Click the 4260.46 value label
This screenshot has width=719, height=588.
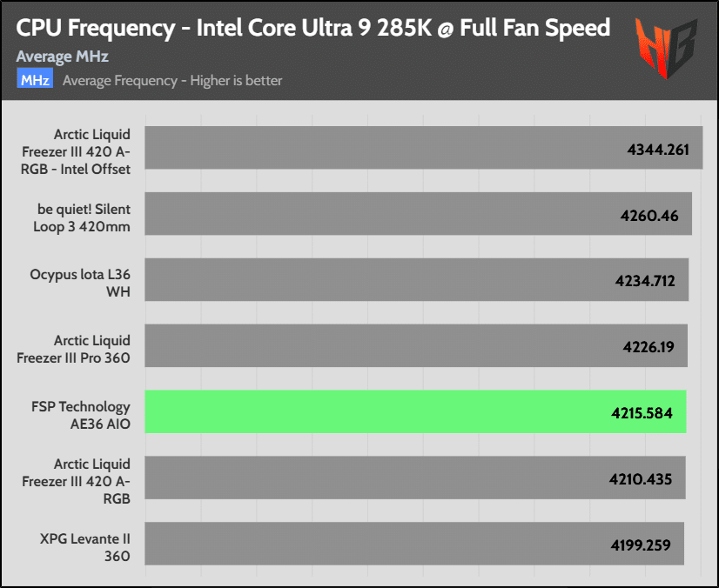pos(649,216)
